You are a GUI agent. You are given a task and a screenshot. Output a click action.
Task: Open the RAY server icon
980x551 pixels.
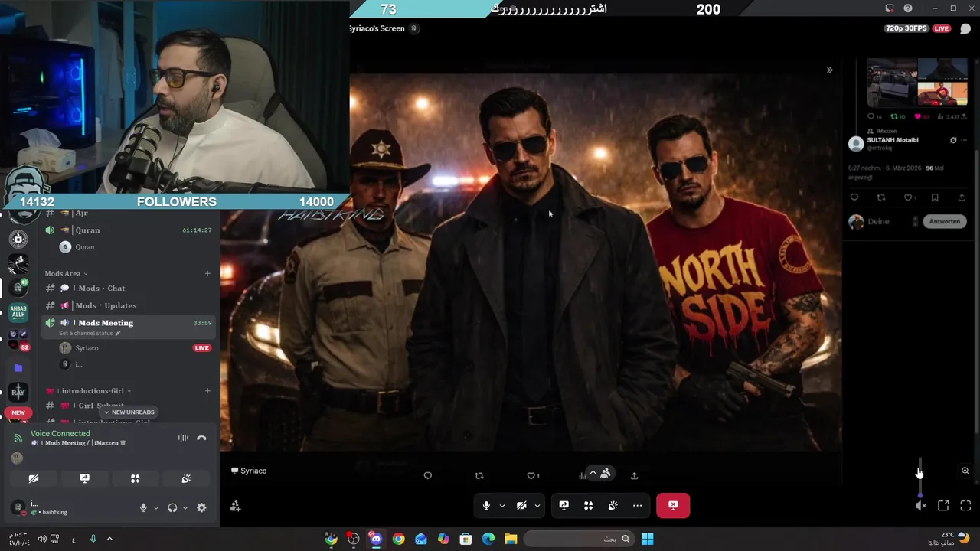click(18, 392)
